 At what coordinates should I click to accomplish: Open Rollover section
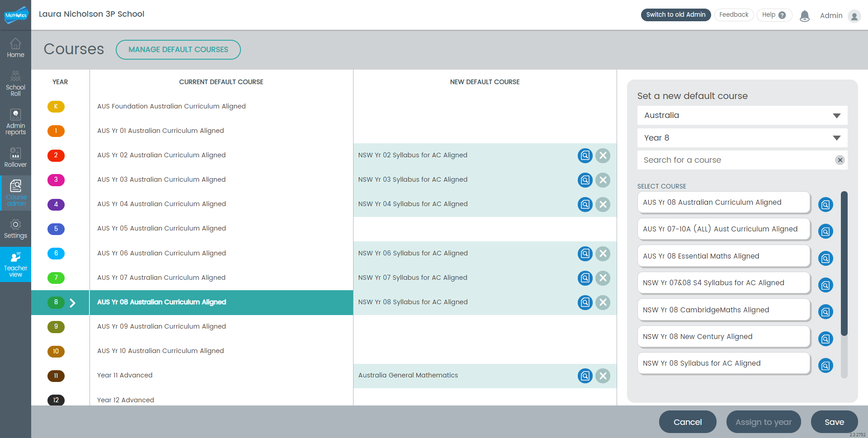[x=15, y=157]
